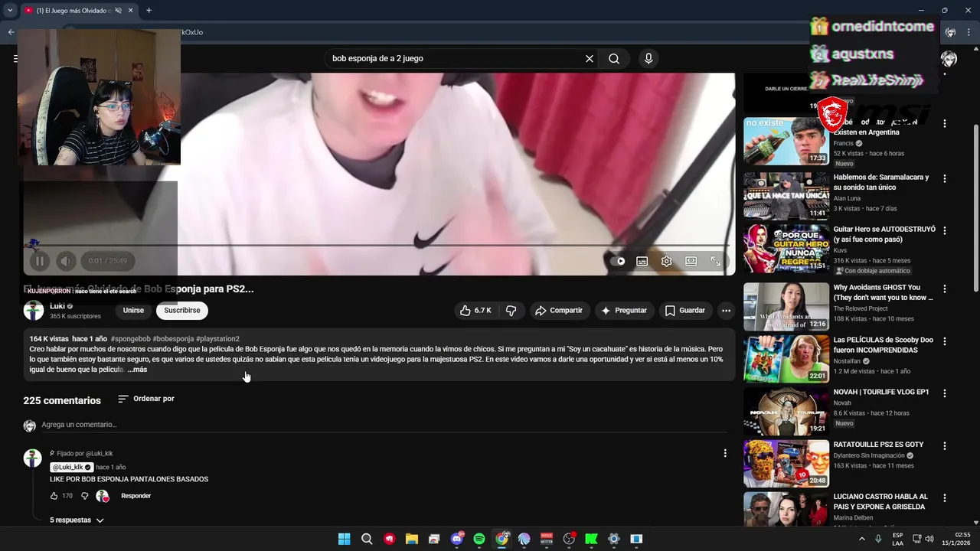Open the Guitar Hero AUTODESTRUYÓ video thumbnail
Viewport: 980px width, 551px height.
click(786, 249)
